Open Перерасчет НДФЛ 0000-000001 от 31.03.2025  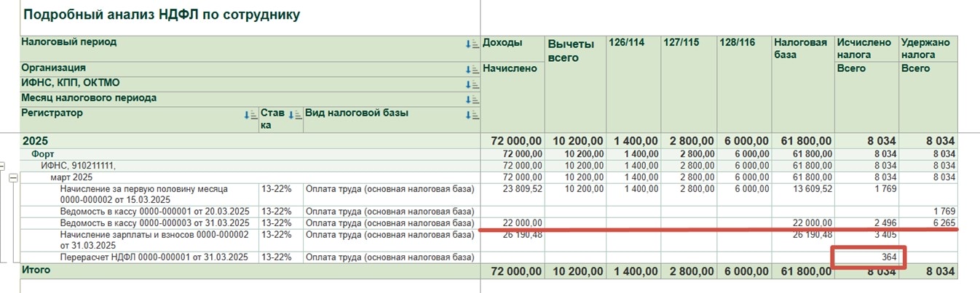pyautogui.click(x=152, y=257)
